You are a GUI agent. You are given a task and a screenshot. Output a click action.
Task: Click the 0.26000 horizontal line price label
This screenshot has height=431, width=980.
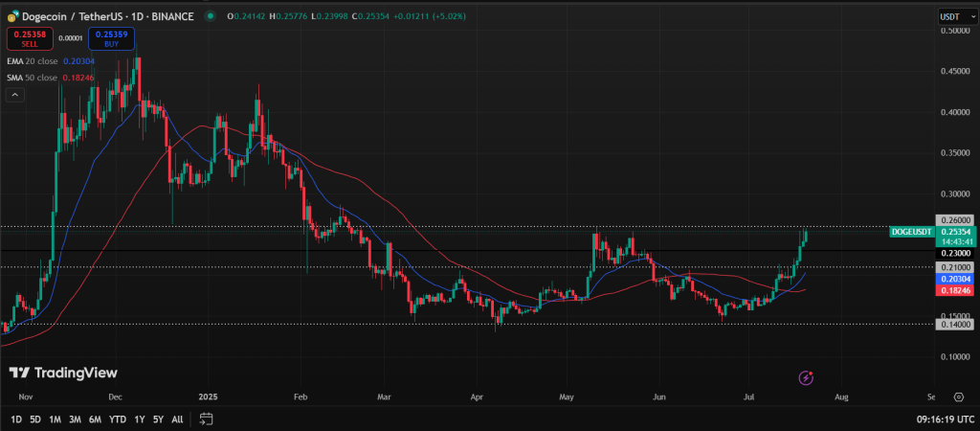click(x=956, y=220)
